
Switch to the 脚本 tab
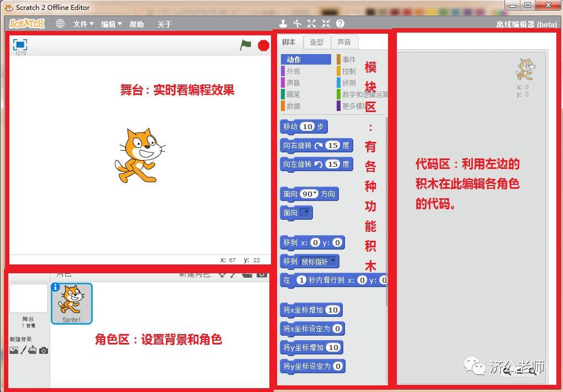pos(289,42)
